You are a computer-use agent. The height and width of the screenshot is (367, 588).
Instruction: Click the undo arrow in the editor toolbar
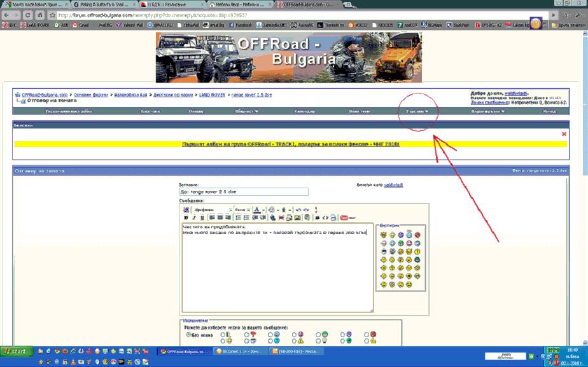coord(297,209)
